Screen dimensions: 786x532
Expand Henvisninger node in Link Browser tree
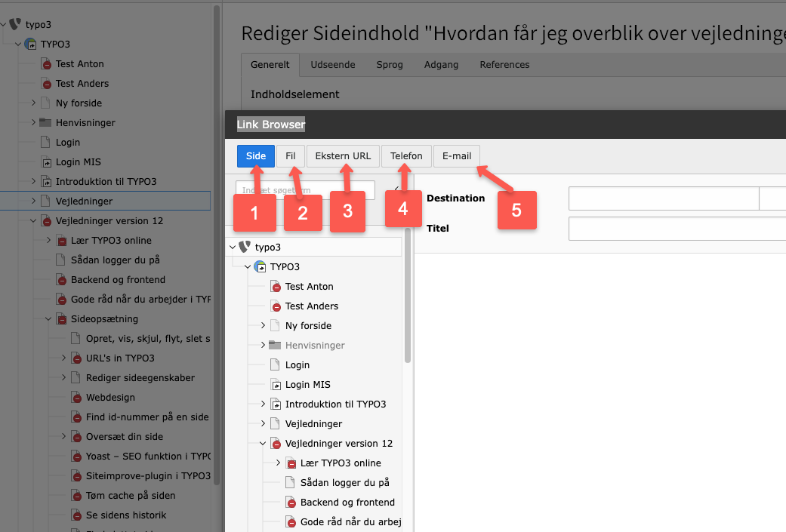263,346
